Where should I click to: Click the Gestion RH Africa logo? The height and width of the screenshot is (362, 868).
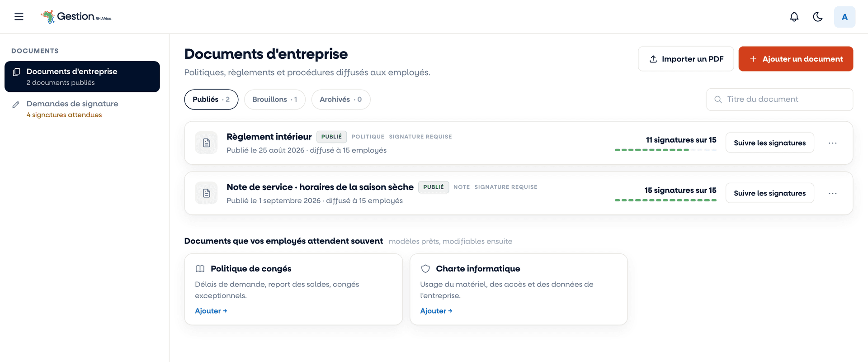pos(76,17)
